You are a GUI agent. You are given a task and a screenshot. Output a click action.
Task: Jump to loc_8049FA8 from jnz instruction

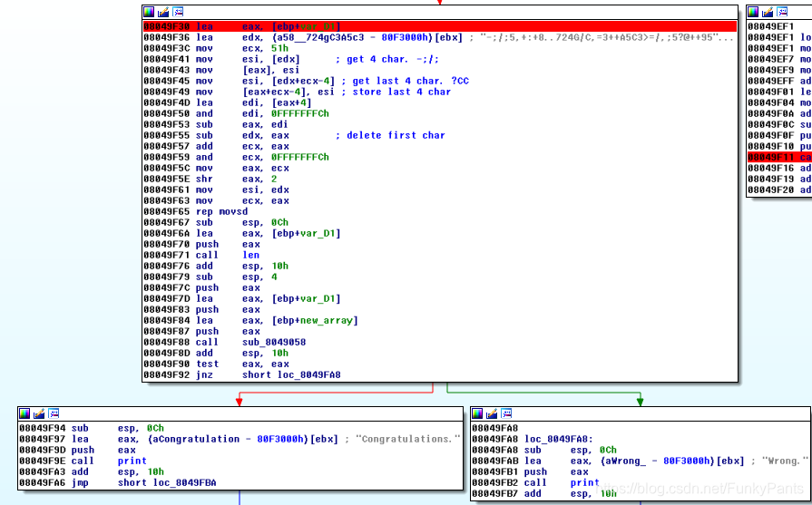[309, 374]
